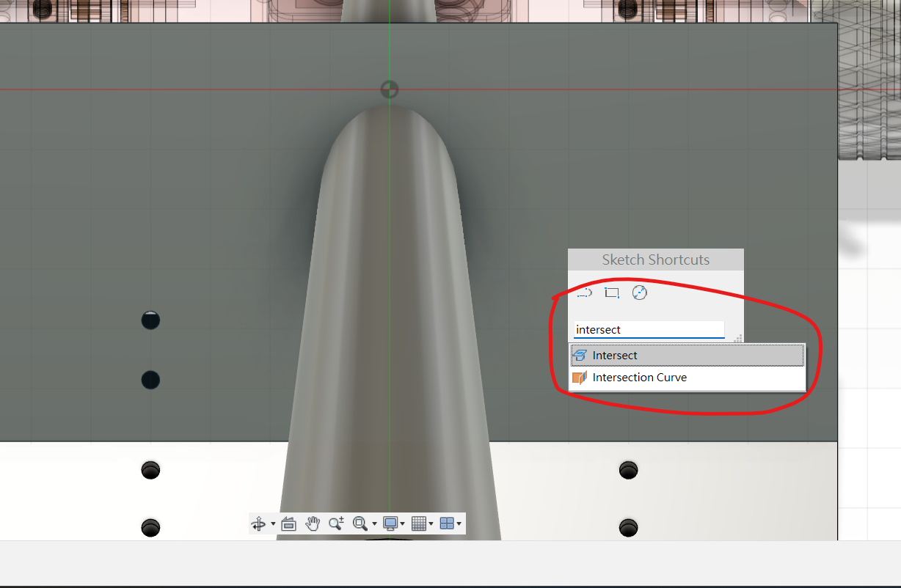Click the Viewports layout icon
901x588 pixels.
click(446, 523)
